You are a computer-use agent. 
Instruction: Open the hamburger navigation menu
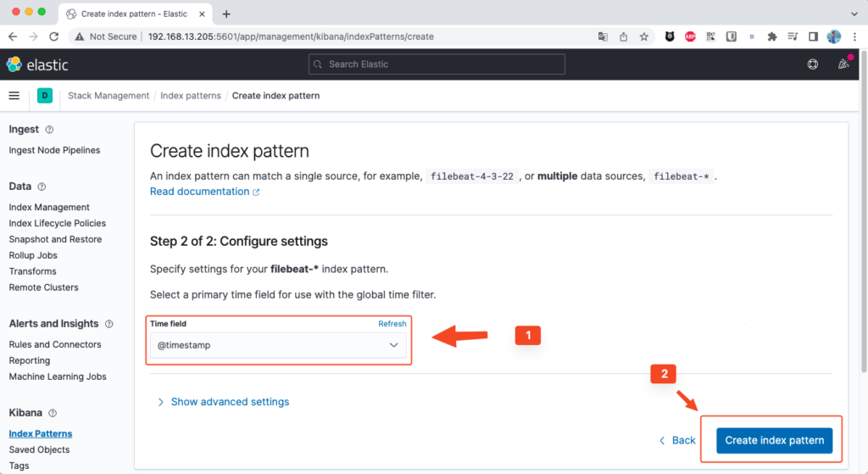[x=14, y=96]
